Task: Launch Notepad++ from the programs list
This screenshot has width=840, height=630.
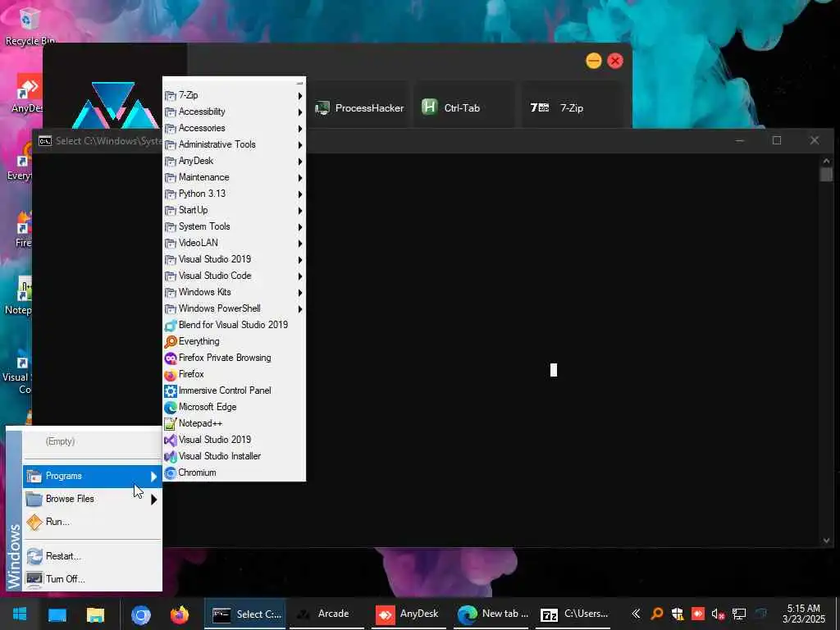Action: pyautogui.click(x=234, y=424)
